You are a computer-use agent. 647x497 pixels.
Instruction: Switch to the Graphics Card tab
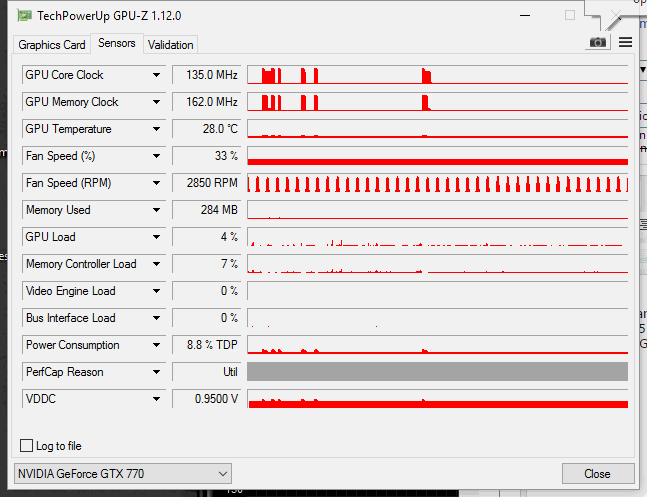52,45
